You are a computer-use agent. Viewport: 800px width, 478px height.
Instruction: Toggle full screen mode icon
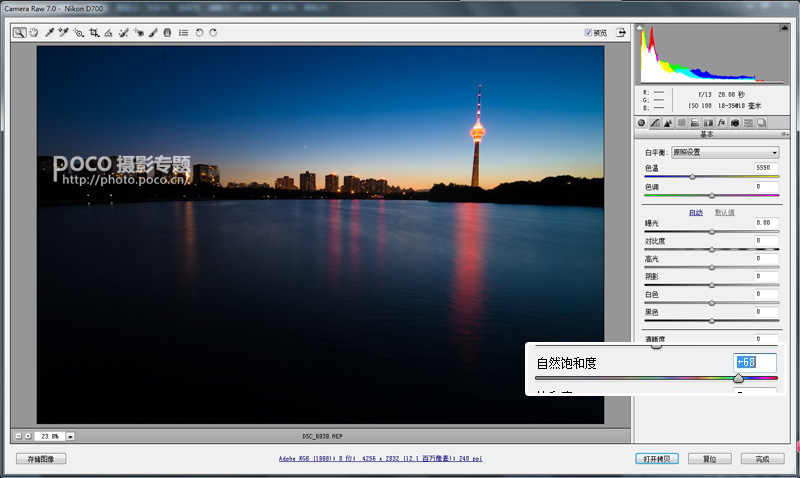pos(621,33)
